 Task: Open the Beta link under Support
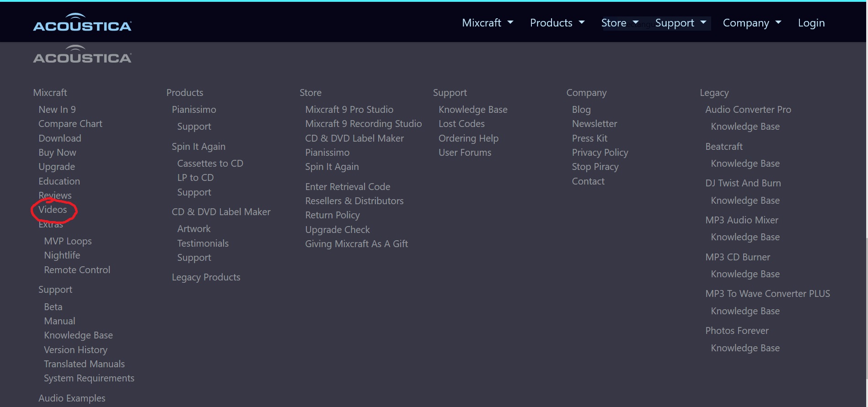tap(53, 307)
